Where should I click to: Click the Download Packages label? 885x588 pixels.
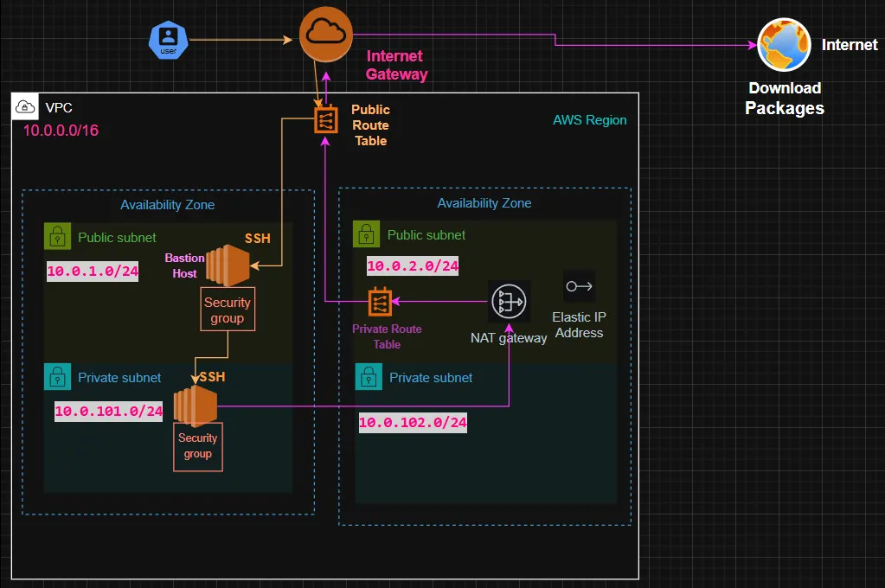click(784, 98)
